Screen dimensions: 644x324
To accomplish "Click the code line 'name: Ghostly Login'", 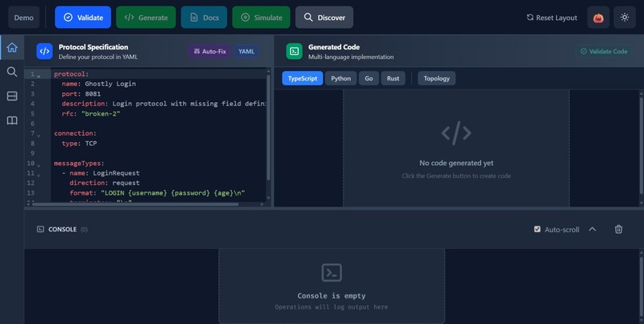I will click(98, 84).
